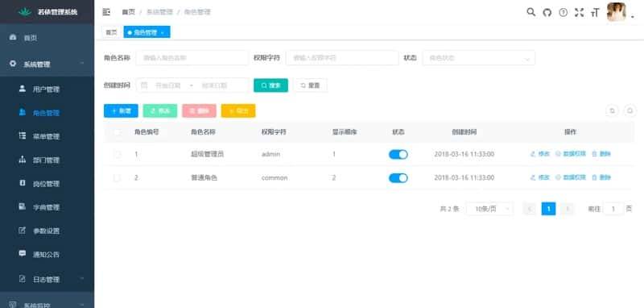Click the data permission icon for 超级管理员

tap(558, 154)
